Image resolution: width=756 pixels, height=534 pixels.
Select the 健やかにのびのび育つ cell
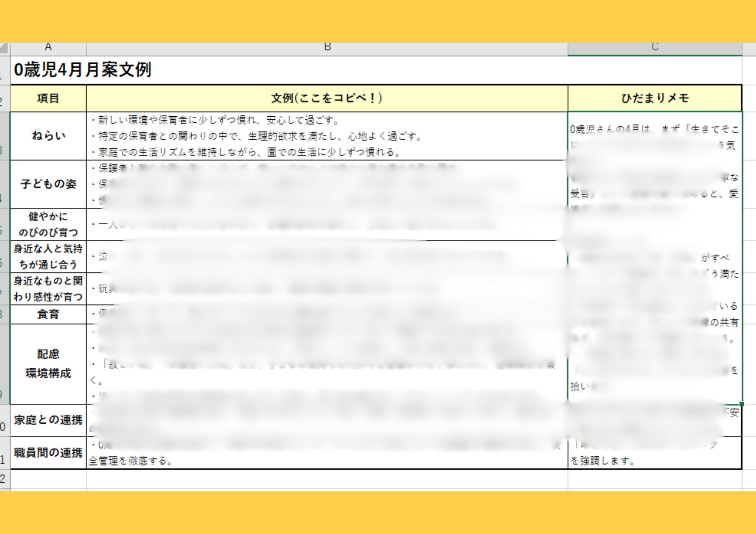pos(48,224)
